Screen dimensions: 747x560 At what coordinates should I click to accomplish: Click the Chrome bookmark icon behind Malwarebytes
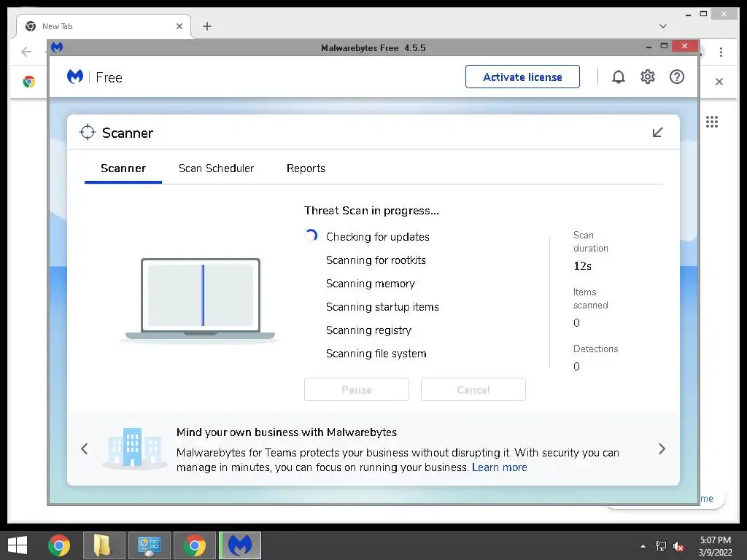[28, 82]
